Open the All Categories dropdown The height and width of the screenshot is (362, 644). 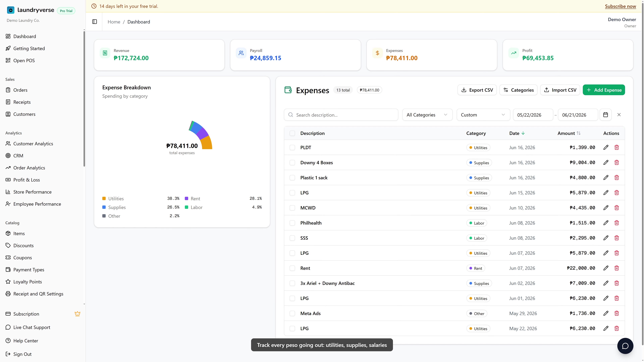pyautogui.click(x=427, y=115)
